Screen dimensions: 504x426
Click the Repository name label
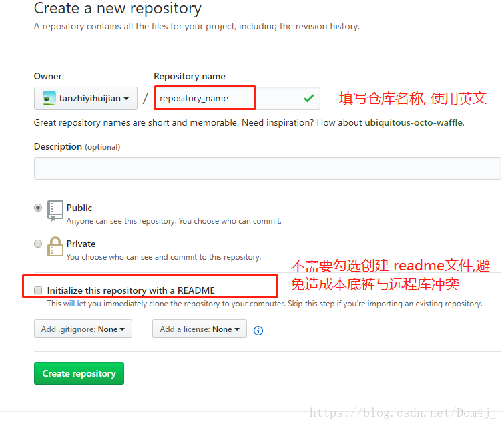190,77
